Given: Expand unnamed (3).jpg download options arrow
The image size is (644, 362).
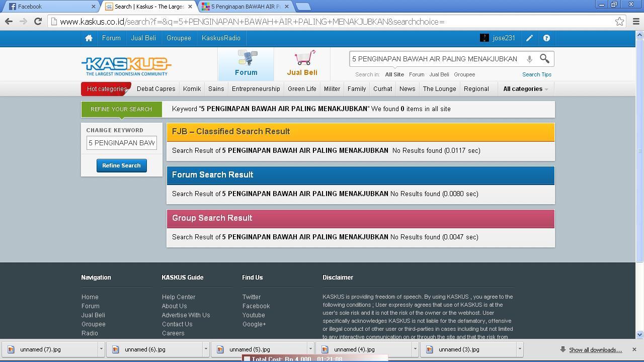Looking at the screenshot, I should point(520,349).
